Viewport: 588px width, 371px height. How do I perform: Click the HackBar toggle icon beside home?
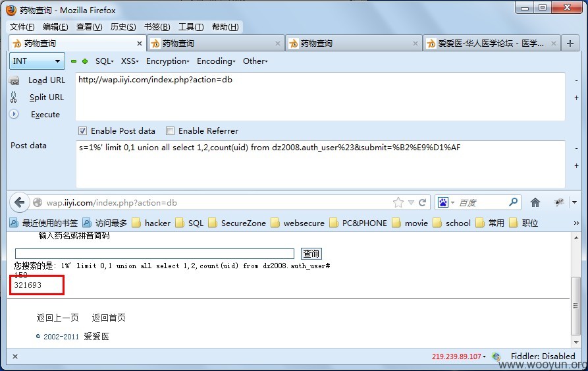pyautogui.click(x=559, y=202)
